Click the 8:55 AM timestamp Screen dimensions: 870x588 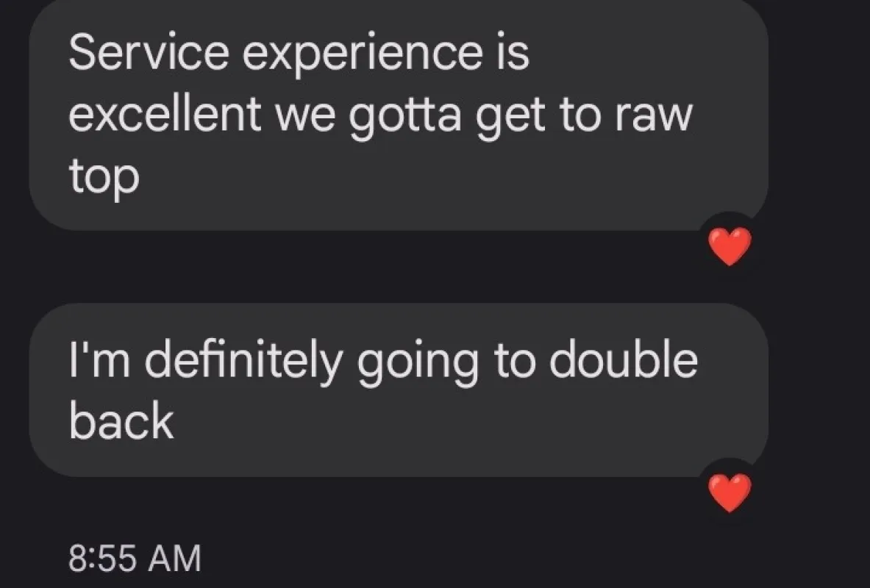pos(135,558)
